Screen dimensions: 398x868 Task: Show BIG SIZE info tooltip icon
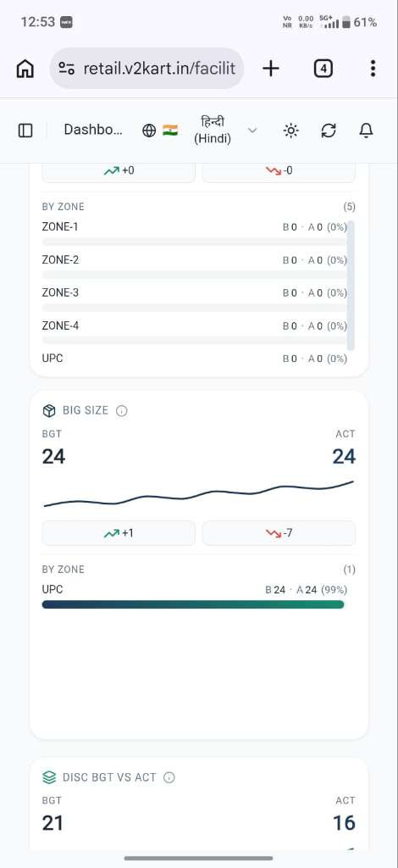(x=122, y=411)
